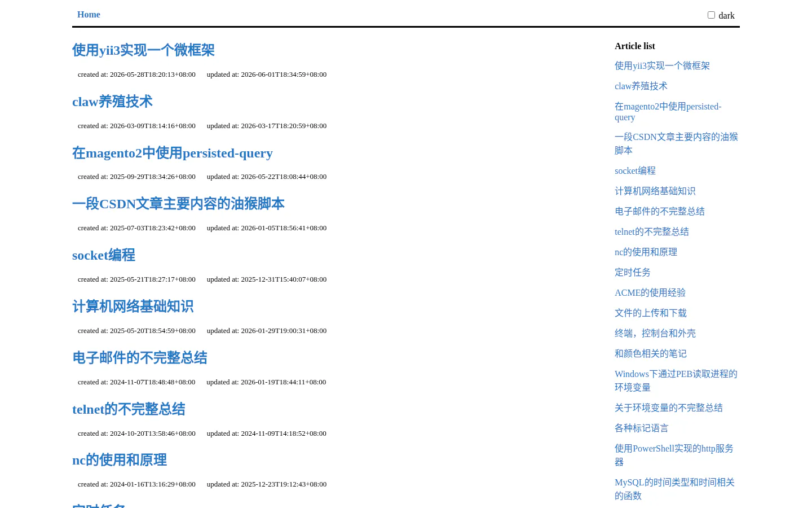Image resolution: width=812 pixels, height=508 pixels.
Task: Open the 电子邮件的不完整总结 article heading
Action: point(140,358)
